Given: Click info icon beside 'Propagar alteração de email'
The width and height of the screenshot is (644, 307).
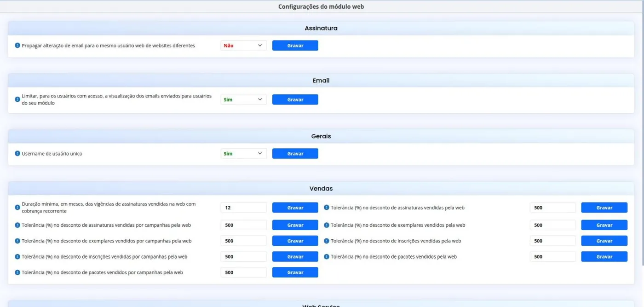Looking at the screenshot, I should [x=17, y=46].
